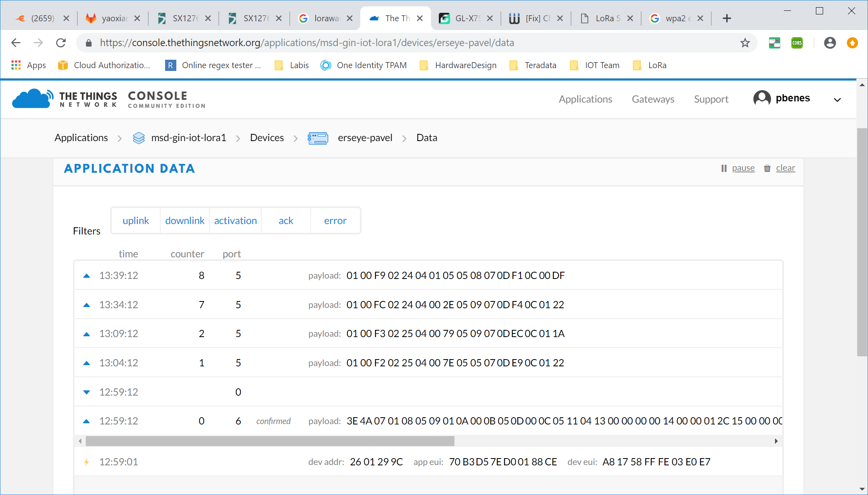Close the active The Things tab
The height and width of the screenshot is (495, 868).
tap(420, 18)
